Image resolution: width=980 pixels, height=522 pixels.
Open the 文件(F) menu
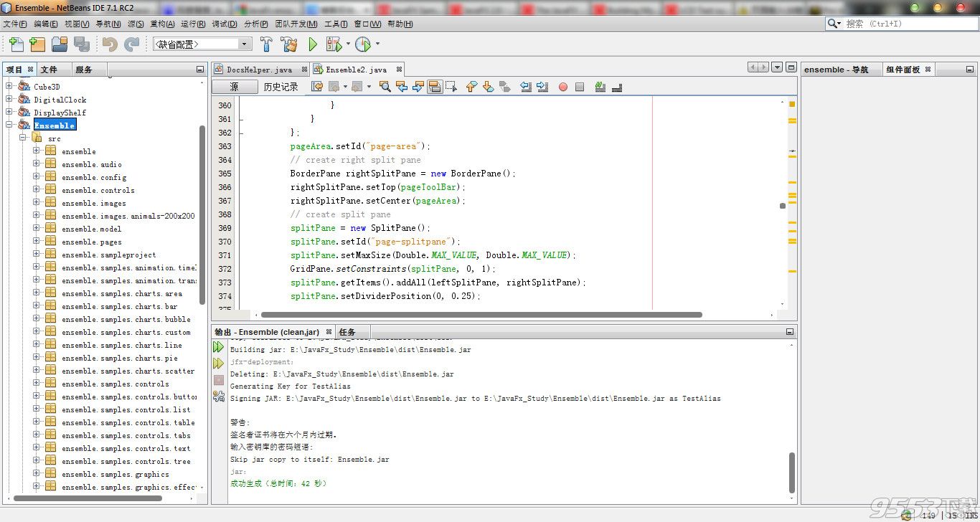15,24
